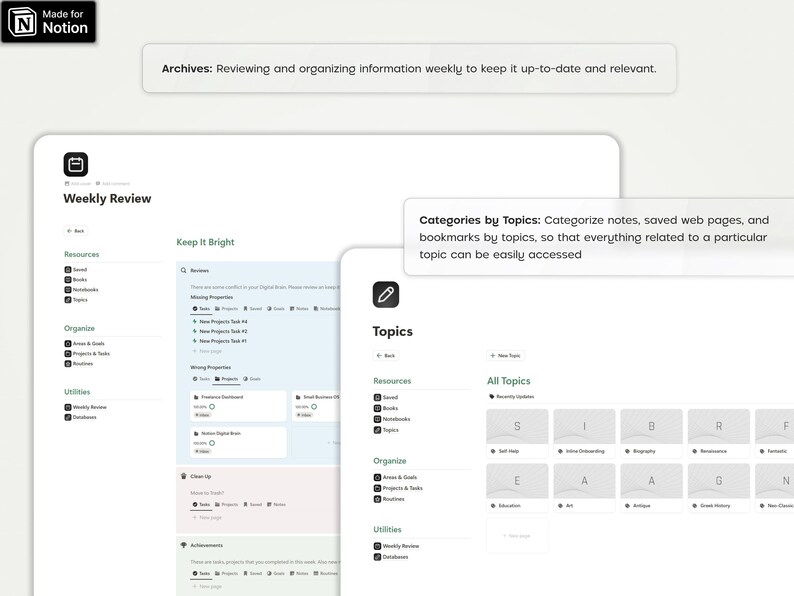Click Areas & Goals icon in Weekly Review sidebar
Screen dimensions: 794x596
(x=68, y=343)
